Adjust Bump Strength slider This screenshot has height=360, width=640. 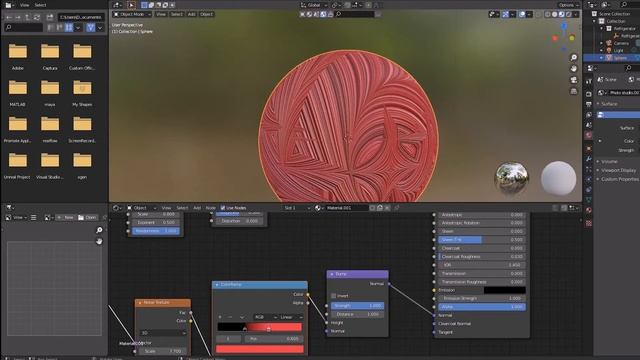(x=357, y=305)
